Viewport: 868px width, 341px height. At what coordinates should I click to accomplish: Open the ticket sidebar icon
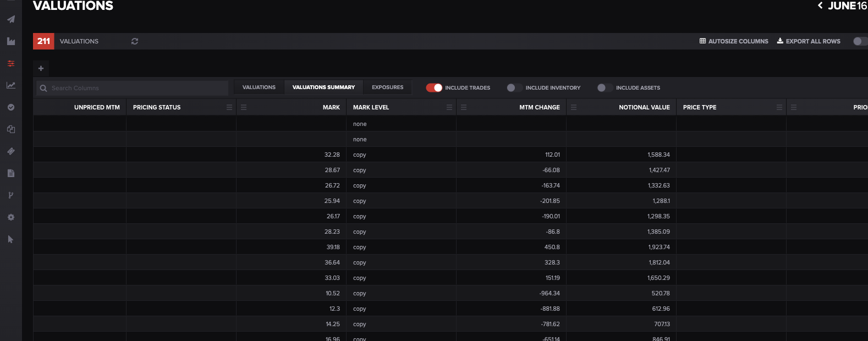(x=11, y=151)
